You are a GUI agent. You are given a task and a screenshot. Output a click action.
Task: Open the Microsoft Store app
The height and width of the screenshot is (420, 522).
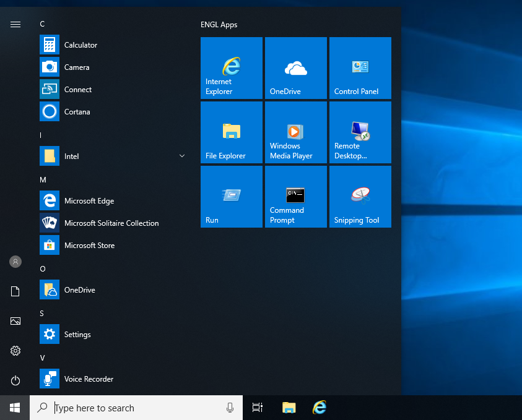113,245
